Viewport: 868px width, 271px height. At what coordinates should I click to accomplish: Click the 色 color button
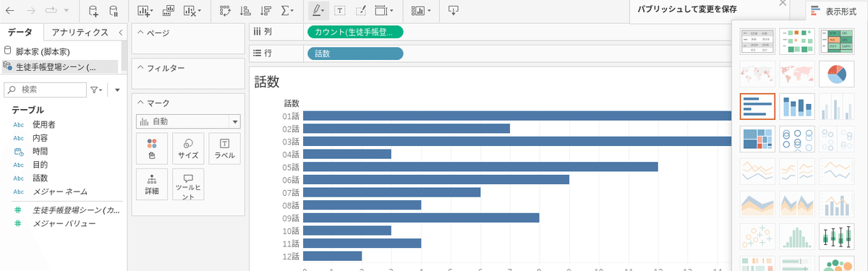(152, 148)
